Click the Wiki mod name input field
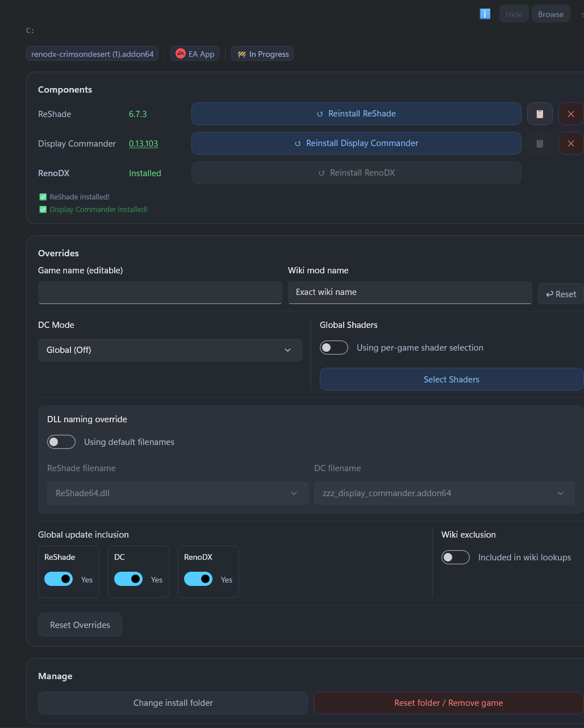The image size is (584, 728). coord(410,292)
